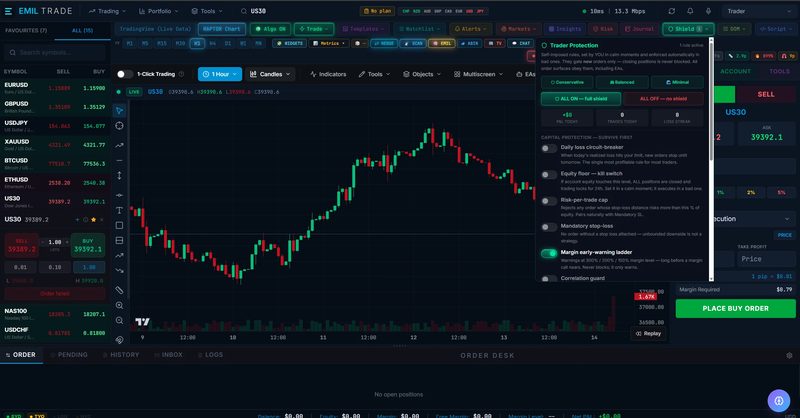Viewport: 800px width, 418px height.
Task: Select the horizontal line drawing tool
Action: click(x=119, y=160)
